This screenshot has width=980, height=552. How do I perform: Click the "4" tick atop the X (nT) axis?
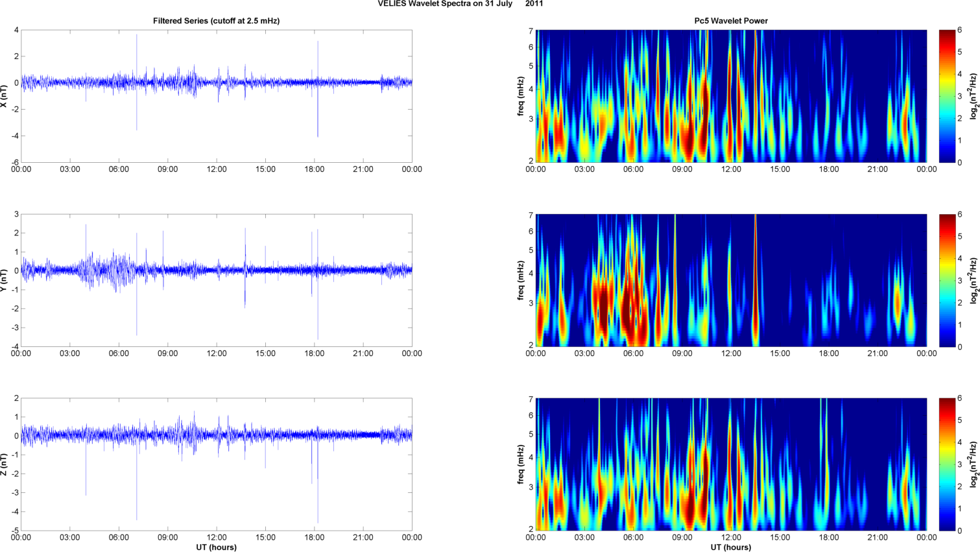coord(16,30)
